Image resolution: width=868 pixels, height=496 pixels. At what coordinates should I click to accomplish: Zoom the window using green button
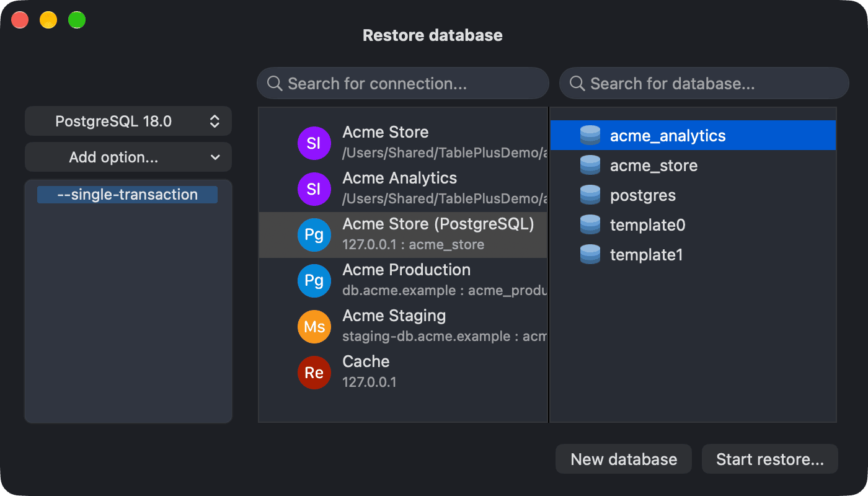coord(77,20)
